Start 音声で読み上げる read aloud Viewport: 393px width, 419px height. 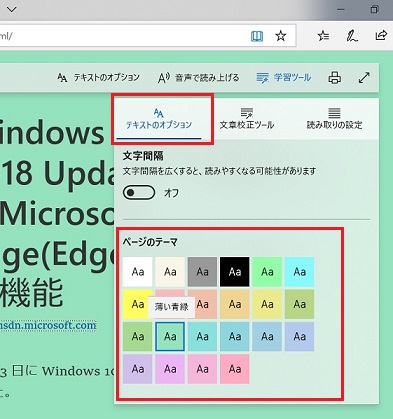(x=198, y=78)
